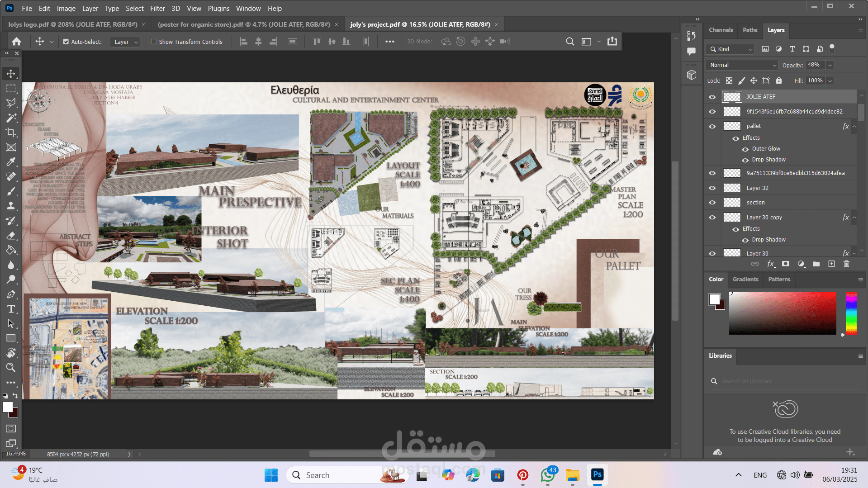Open the Add layer style fx menu
Image resolution: width=868 pixels, height=488 pixels.
click(771, 264)
